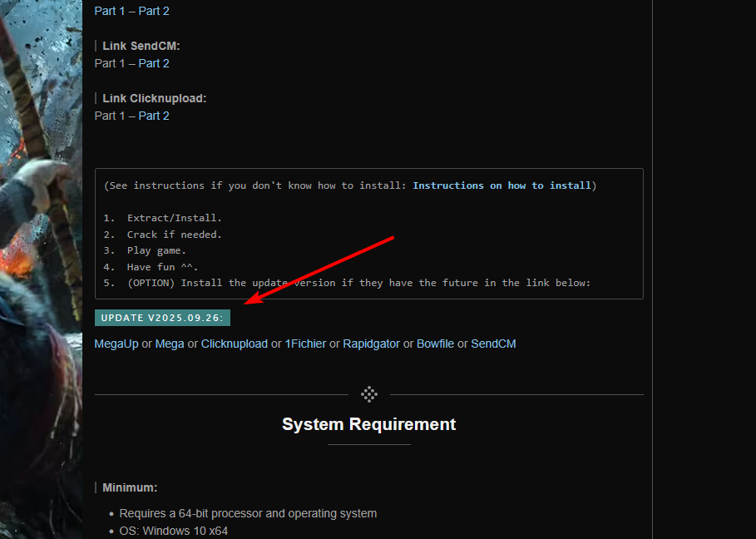This screenshot has width=756, height=539.
Task: Open the Rapidgator update link
Action: tap(371, 344)
